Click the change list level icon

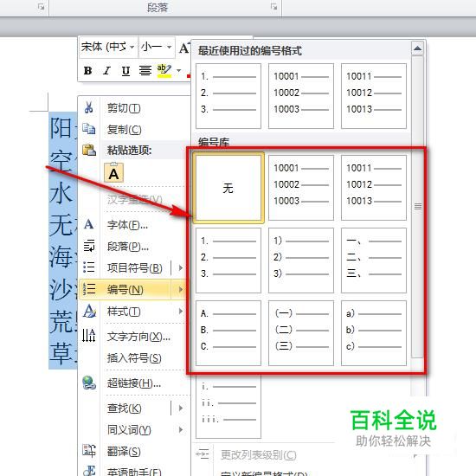pyautogui.click(x=203, y=453)
